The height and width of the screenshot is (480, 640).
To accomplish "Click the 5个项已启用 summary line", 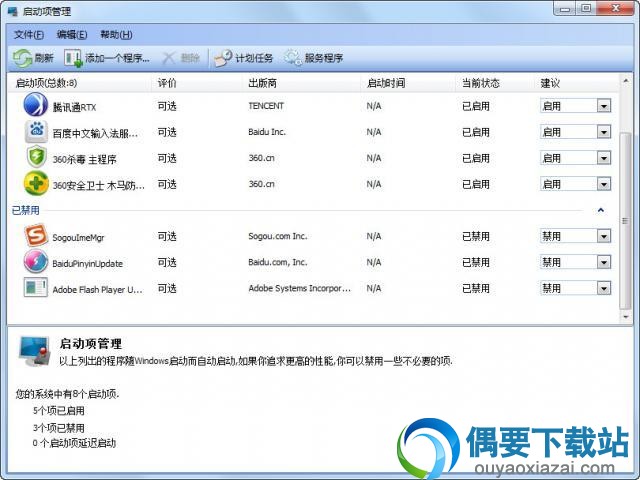I will 59,411.
